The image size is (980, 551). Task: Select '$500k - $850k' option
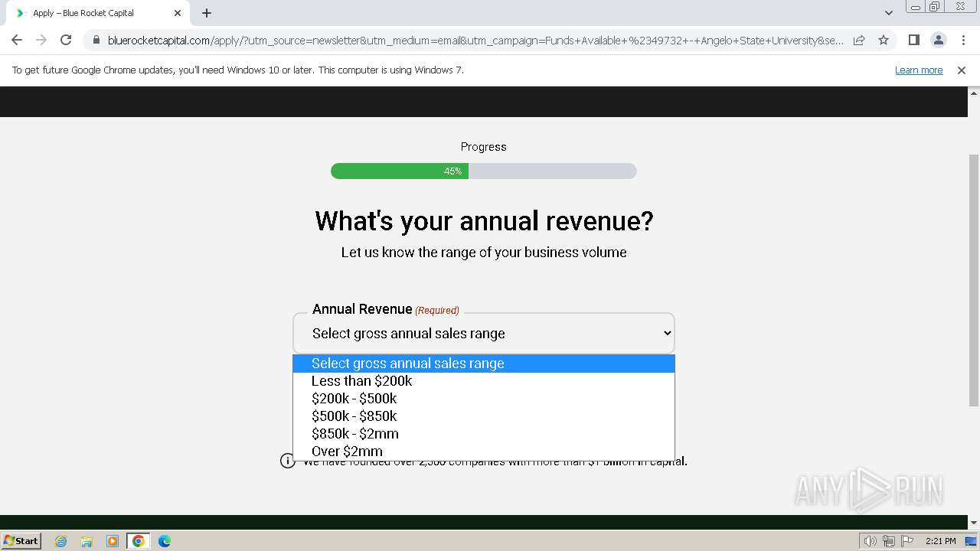[x=484, y=416]
